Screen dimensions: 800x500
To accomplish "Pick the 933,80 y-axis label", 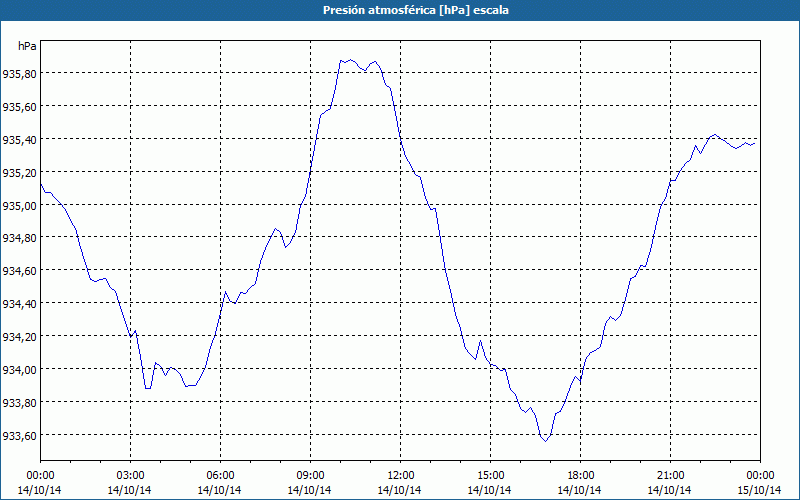I will pos(20,403).
